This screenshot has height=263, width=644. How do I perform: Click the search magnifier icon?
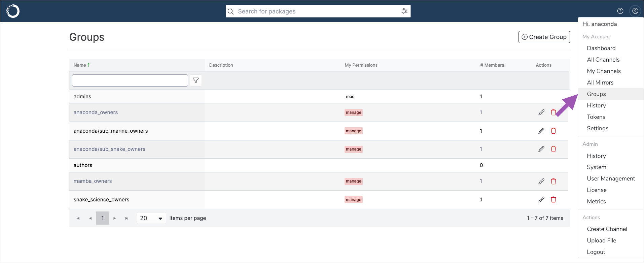(231, 11)
